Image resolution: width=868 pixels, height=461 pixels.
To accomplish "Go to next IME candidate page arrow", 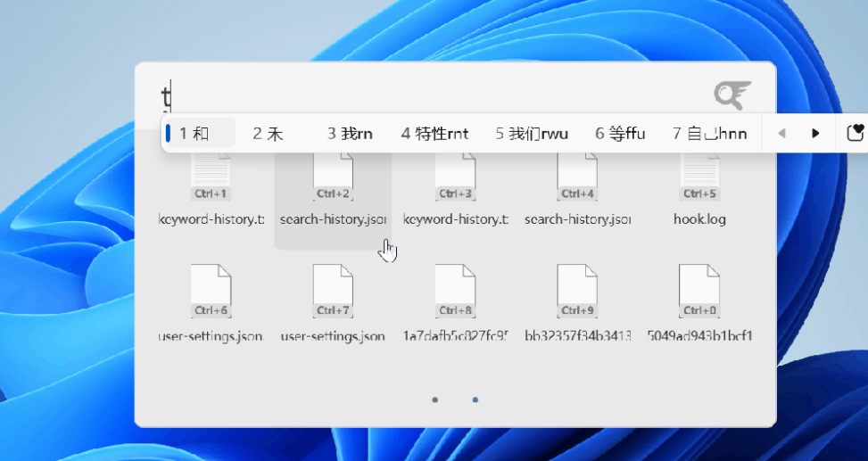I will pyautogui.click(x=815, y=134).
